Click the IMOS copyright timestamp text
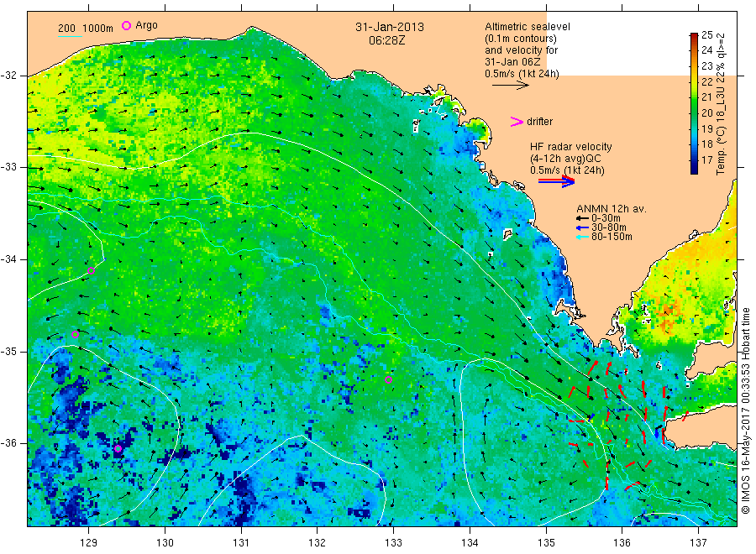The height and width of the screenshot is (554, 756). click(745, 411)
